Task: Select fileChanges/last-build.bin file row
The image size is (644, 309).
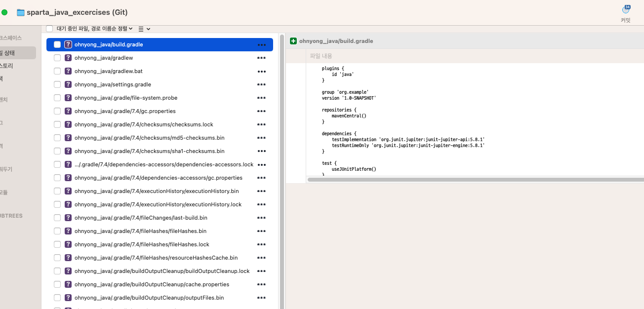Action: coord(160,218)
